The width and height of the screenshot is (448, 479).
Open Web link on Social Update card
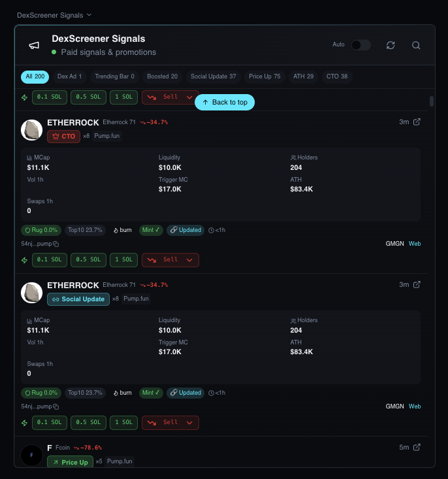(x=415, y=406)
